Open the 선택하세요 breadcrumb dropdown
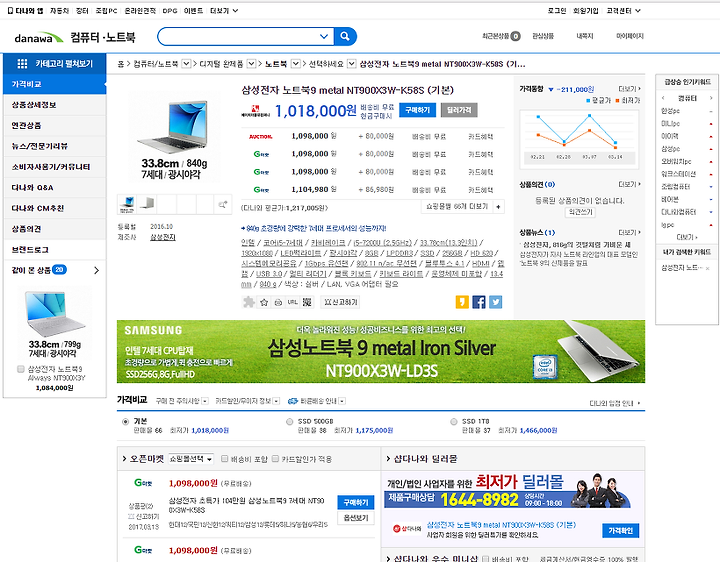This screenshot has height=562, width=720. (x=351, y=64)
